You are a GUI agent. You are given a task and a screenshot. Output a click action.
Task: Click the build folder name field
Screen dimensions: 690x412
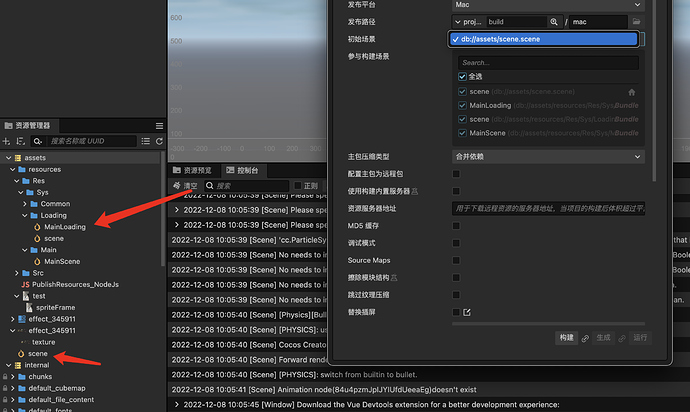pos(517,22)
